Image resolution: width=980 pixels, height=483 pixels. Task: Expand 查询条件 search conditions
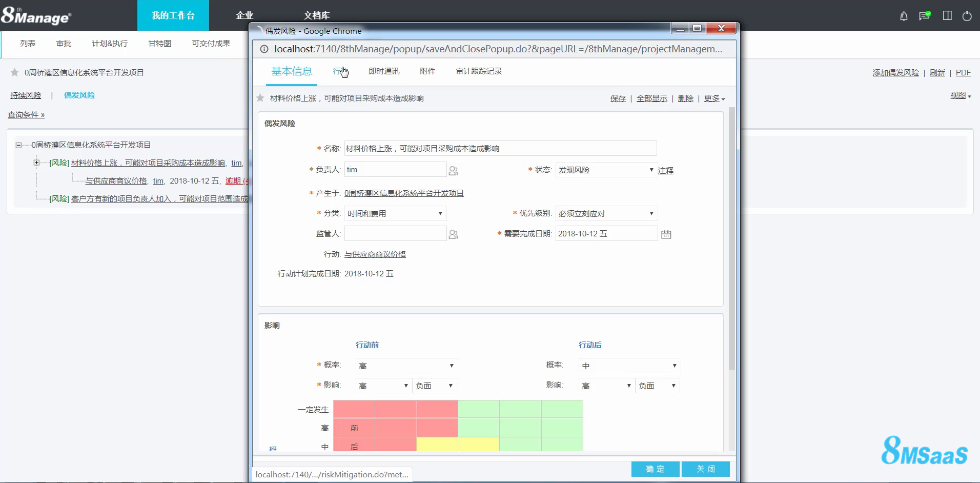(x=26, y=115)
